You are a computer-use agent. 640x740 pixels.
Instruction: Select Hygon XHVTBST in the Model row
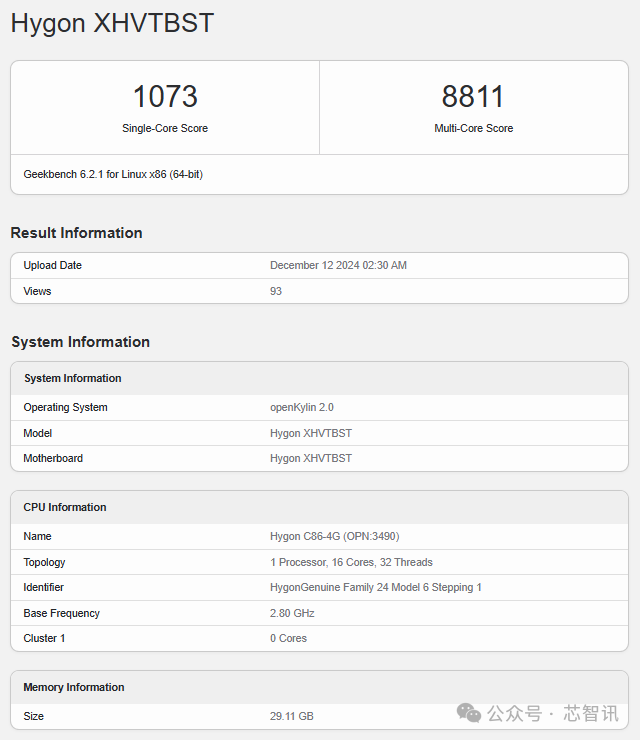click(x=311, y=433)
